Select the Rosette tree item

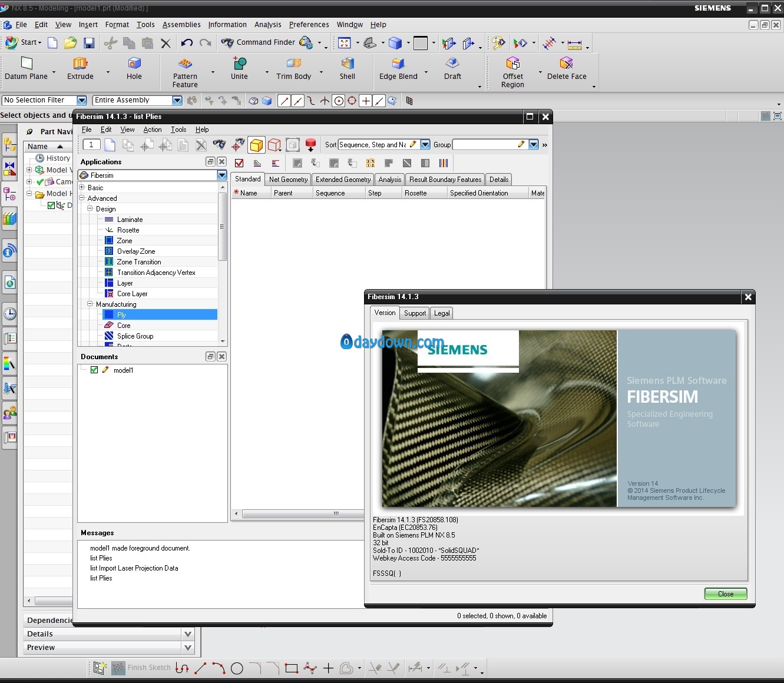coord(128,230)
